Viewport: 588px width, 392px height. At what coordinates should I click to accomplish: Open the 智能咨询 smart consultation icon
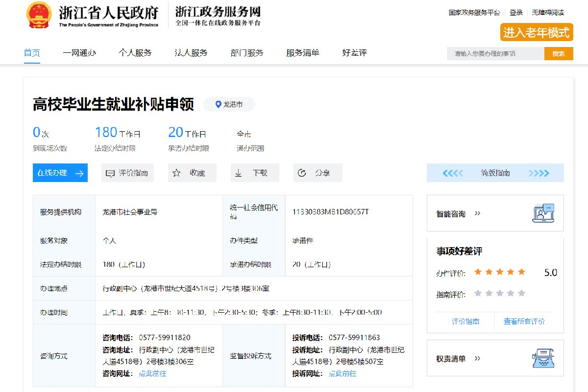pyautogui.click(x=543, y=213)
